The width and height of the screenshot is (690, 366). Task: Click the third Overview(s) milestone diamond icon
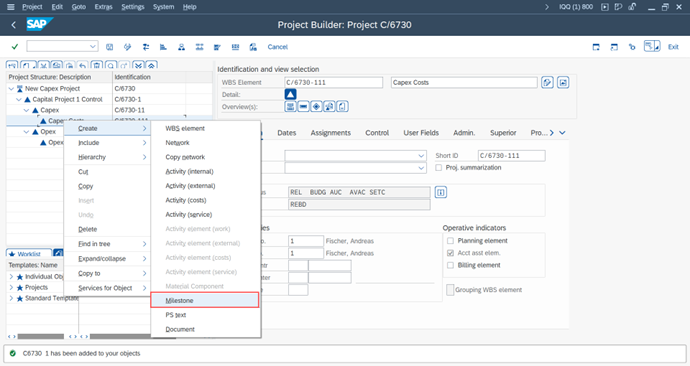316,106
